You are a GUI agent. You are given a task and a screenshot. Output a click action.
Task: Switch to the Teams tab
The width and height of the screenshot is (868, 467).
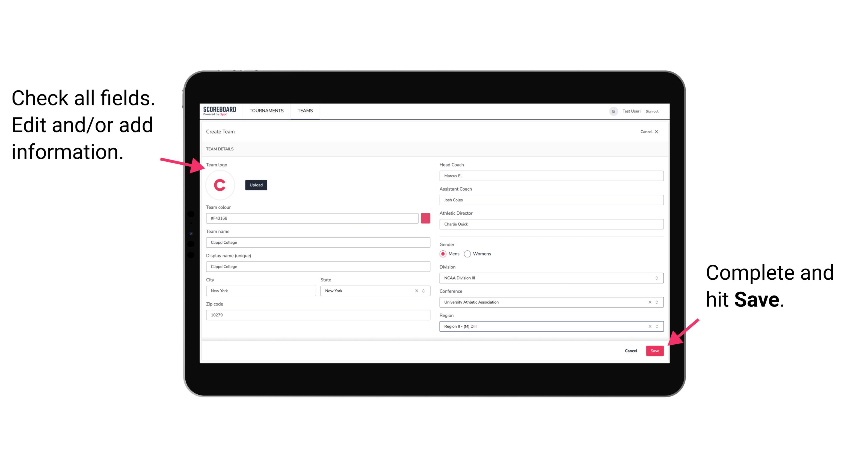coord(305,111)
